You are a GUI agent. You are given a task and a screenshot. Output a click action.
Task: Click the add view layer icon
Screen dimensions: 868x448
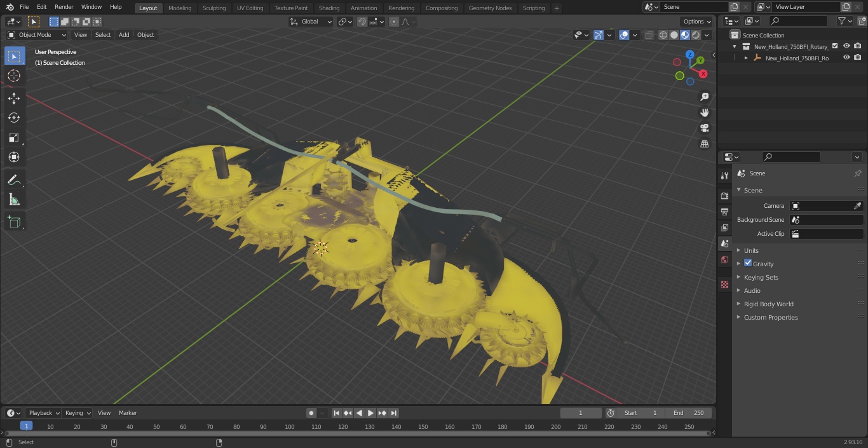click(846, 7)
